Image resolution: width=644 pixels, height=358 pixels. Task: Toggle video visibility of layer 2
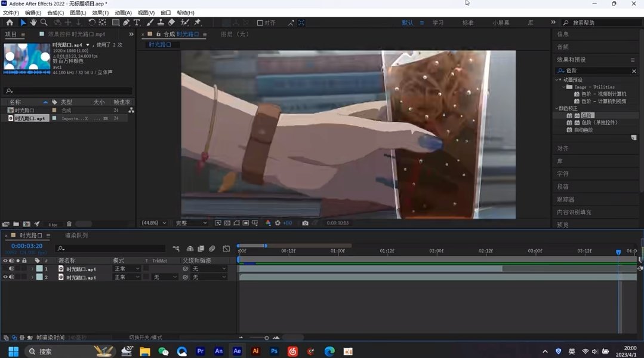[x=5, y=277]
